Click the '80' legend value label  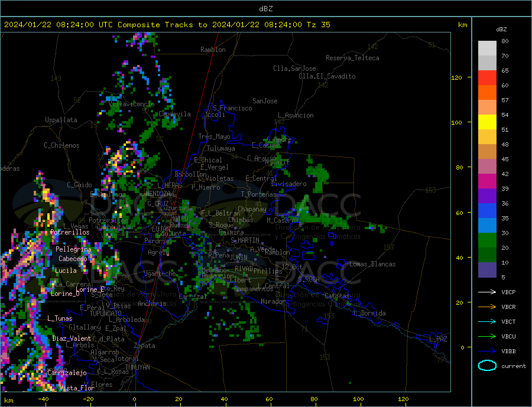coord(505,41)
